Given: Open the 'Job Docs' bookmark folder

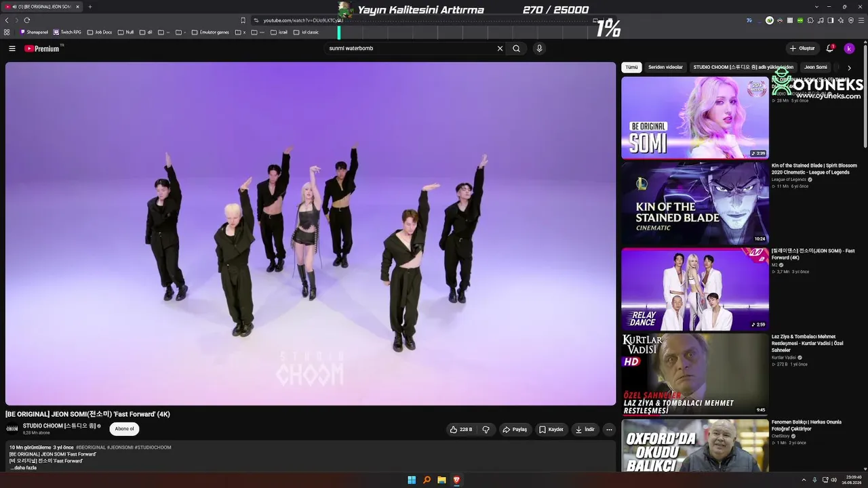Looking at the screenshot, I should click(x=100, y=32).
